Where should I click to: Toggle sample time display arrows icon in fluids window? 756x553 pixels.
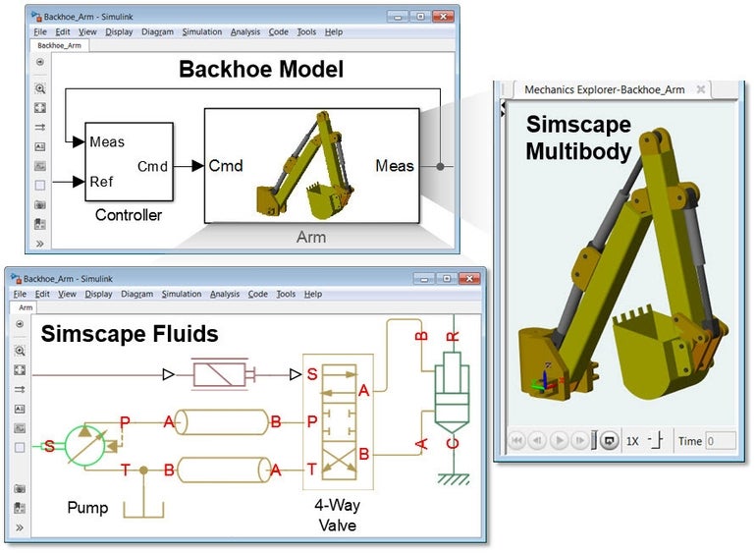[x=20, y=390]
